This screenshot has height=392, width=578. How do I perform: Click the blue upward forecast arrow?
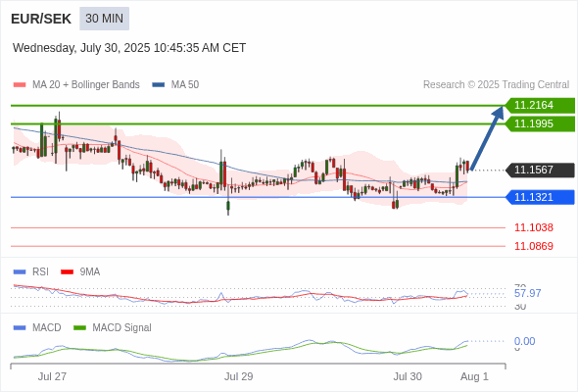pyautogui.click(x=487, y=138)
